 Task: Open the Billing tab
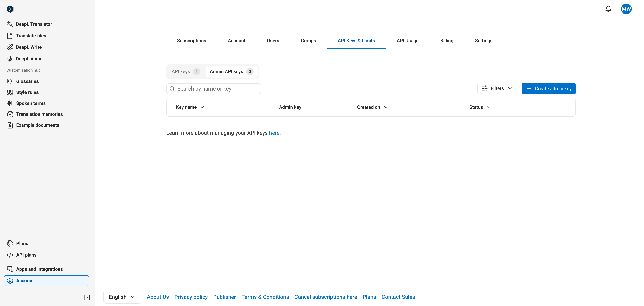[447, 41]
